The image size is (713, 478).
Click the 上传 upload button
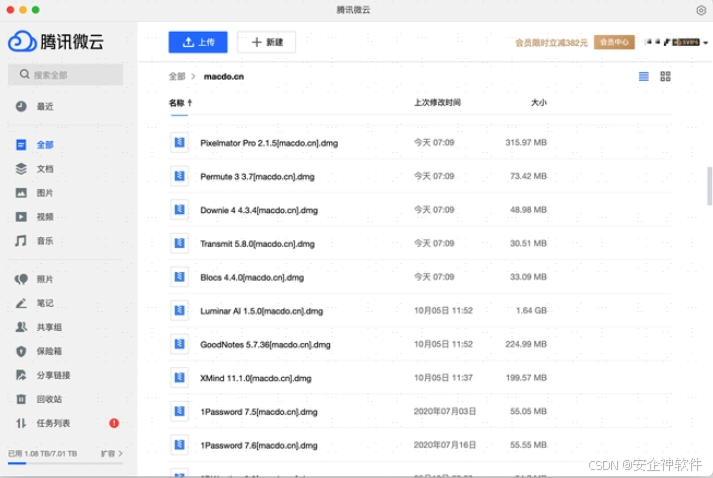pos(198,42)
